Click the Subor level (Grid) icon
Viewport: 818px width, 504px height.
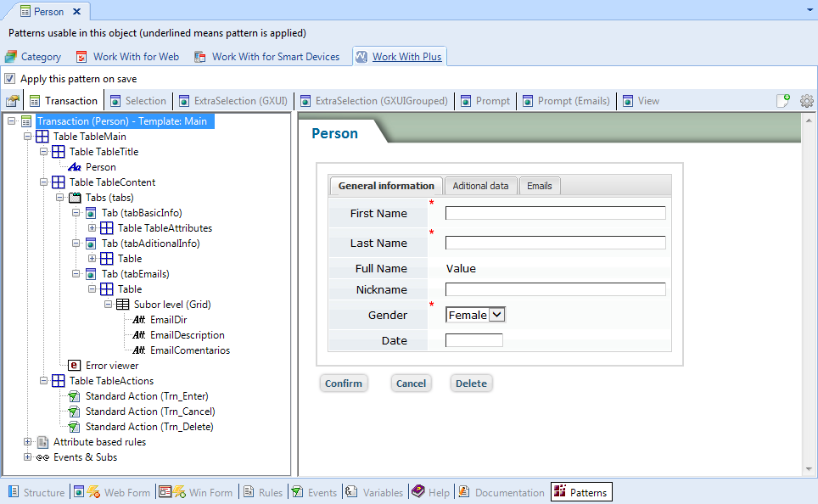[x=123, y=305]
